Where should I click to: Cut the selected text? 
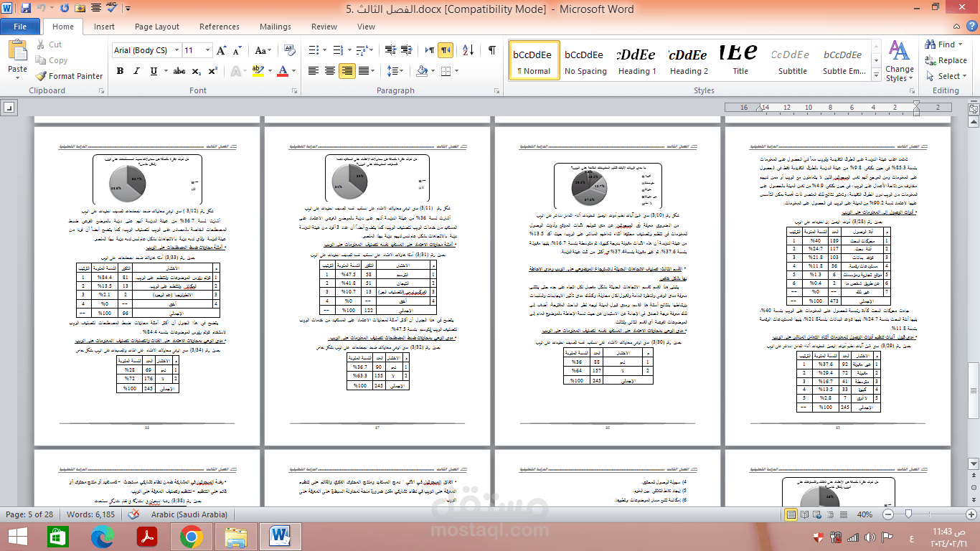click(x=48, y=44)
